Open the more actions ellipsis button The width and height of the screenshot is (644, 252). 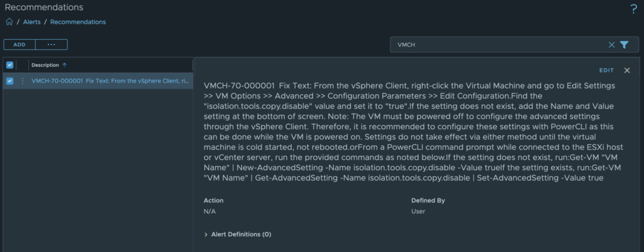52,45
